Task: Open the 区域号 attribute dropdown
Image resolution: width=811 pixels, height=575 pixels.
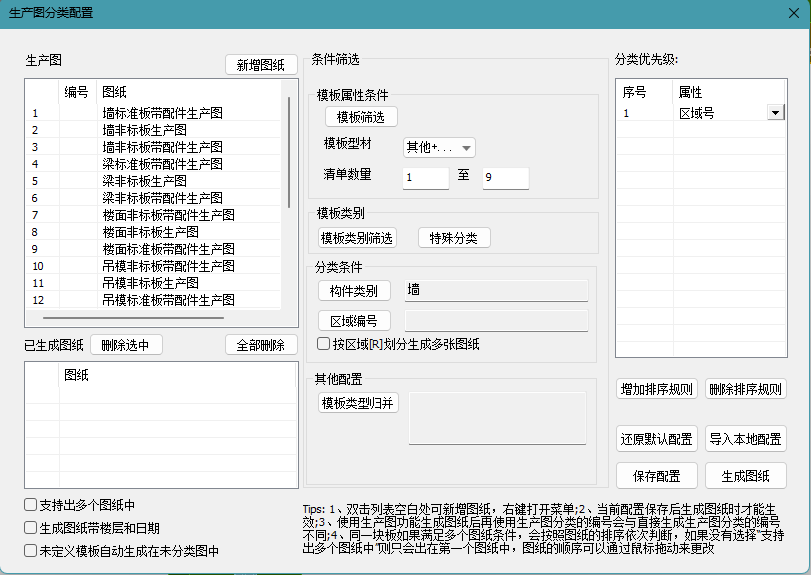Action: 775,114
